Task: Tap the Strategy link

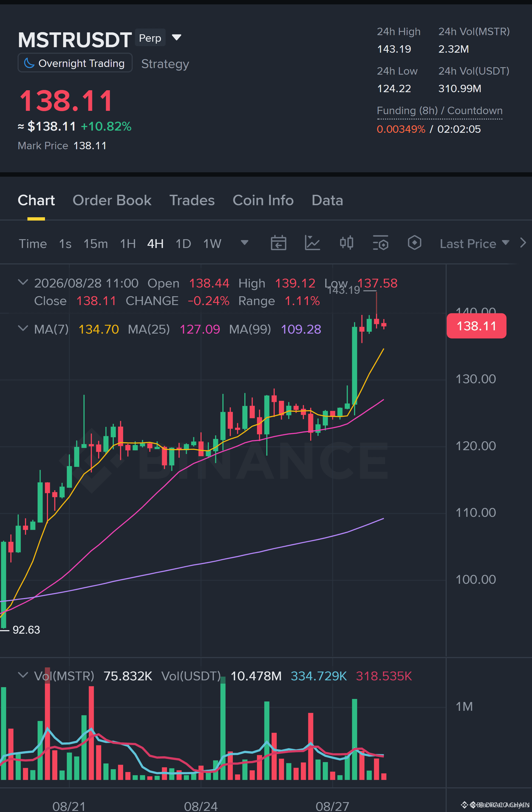Action: (x=165, y=64)
